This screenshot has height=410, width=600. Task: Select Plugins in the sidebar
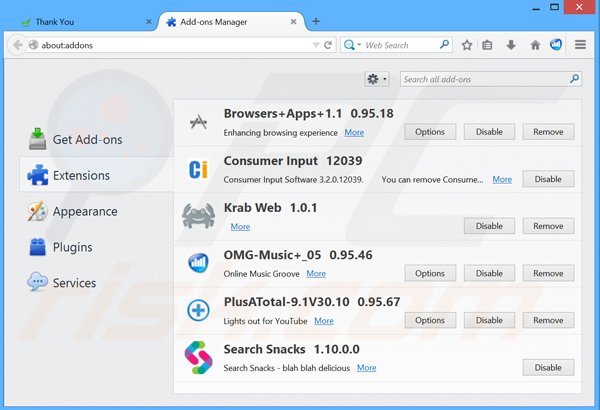[72, 247]
